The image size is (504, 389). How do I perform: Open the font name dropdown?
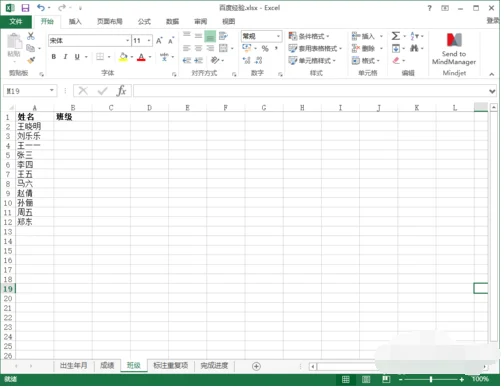(x=127, y=41)
